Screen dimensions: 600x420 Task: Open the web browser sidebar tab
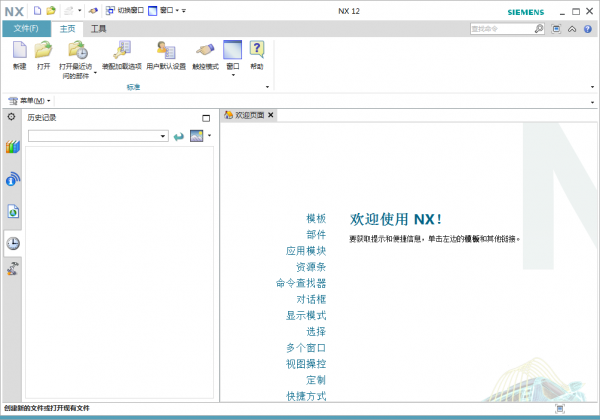click(13, 211)
